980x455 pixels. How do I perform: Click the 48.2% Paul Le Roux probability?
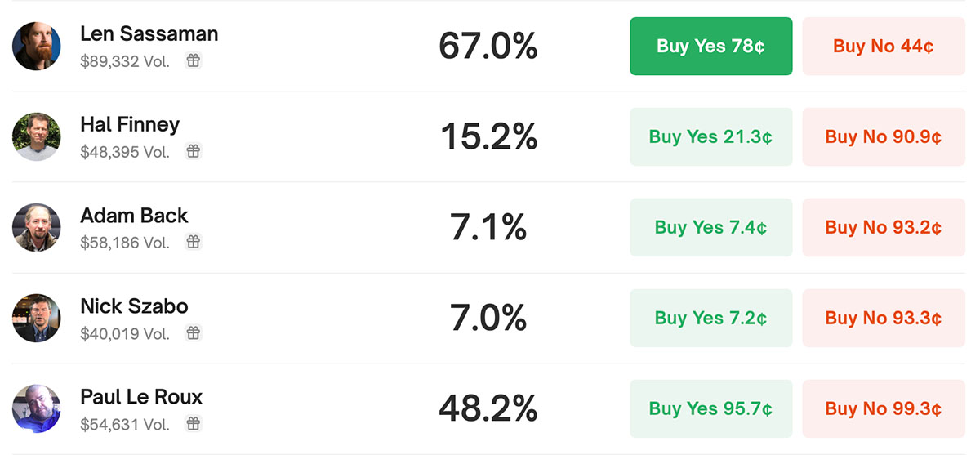tap(488, 408)
